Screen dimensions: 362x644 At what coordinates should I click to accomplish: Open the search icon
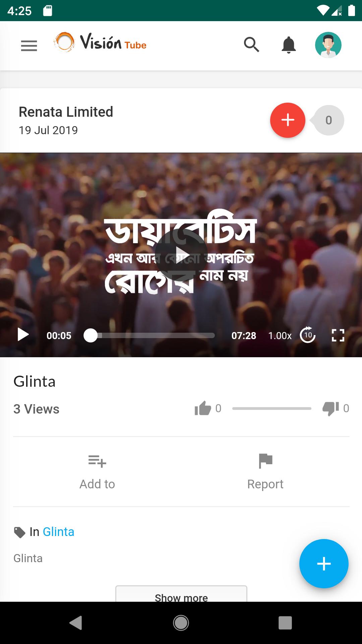[x=252, y=45]
